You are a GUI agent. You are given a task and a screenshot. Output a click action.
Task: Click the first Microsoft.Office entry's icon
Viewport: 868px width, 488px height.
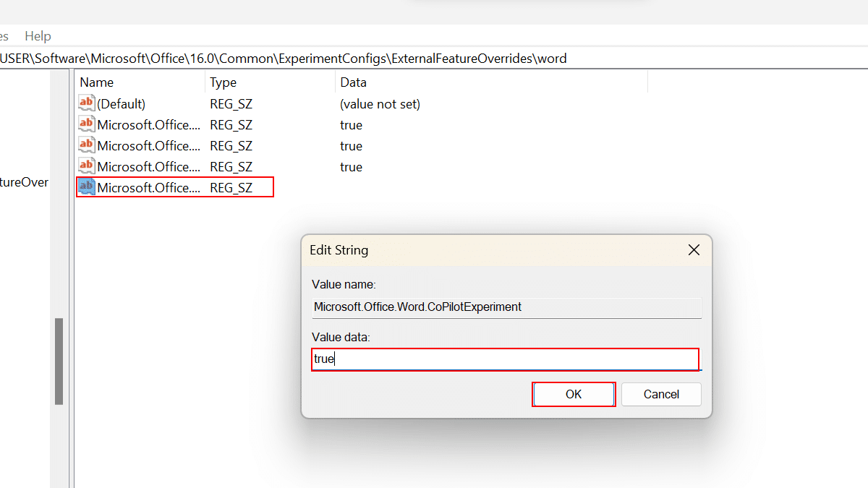point(87,124)
